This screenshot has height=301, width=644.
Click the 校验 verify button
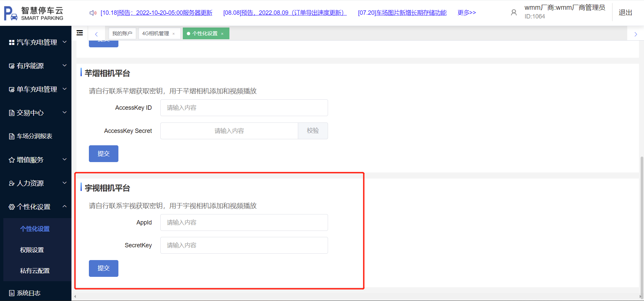(313, 131)
